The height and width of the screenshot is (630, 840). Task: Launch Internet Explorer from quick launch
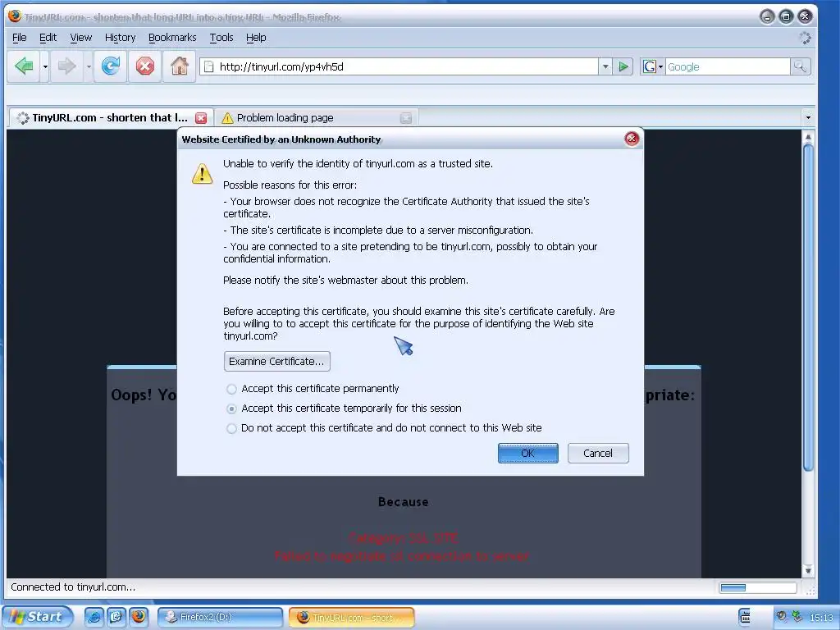pyautogui.click(x=94, y=617)
